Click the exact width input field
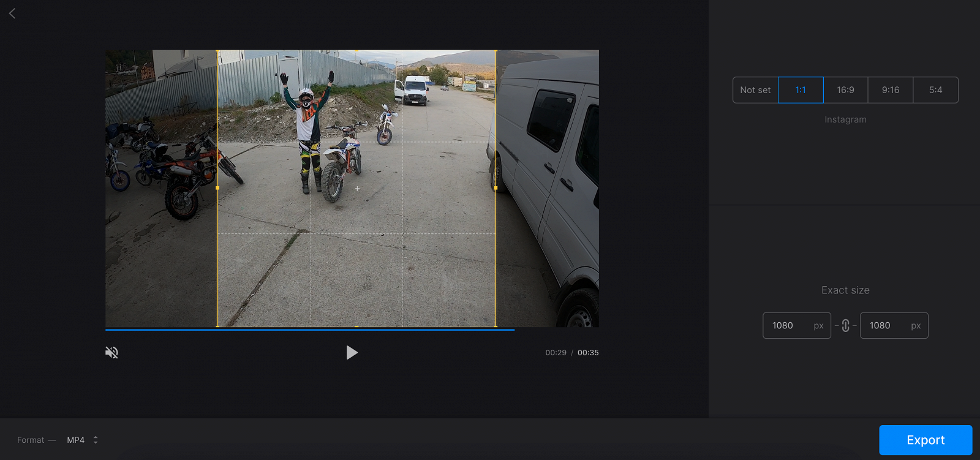The height and width of the screenshot is (460, 980). coord(797,325)
